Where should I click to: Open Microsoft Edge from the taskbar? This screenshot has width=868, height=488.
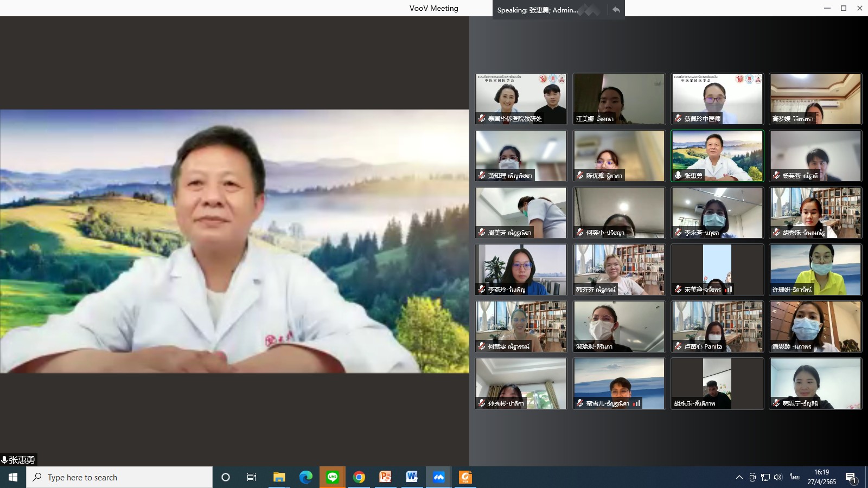click(306, 477)
